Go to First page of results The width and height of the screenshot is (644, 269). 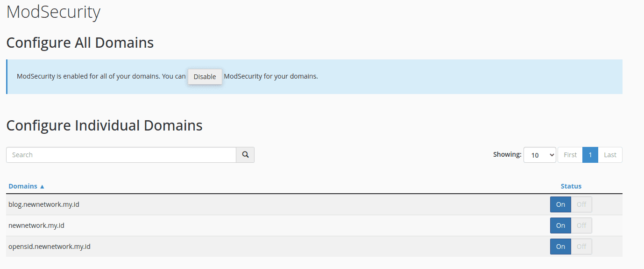(x=570, y=155)
